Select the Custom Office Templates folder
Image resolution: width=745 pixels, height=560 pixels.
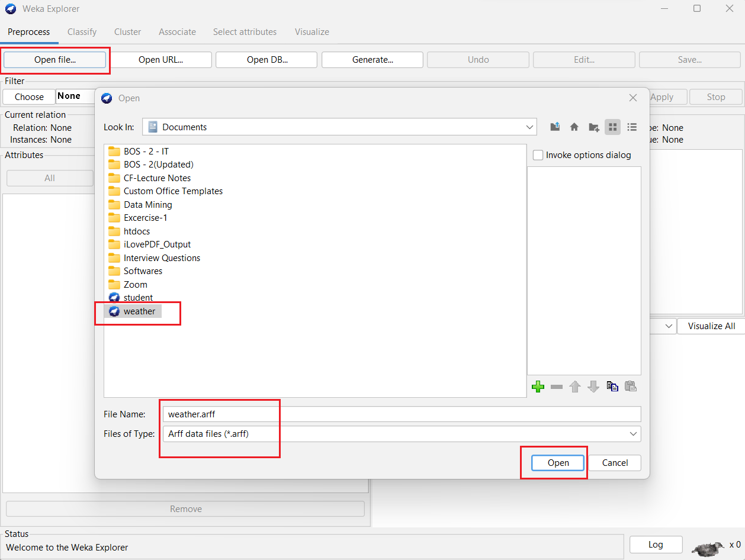[x=165, y=191]
